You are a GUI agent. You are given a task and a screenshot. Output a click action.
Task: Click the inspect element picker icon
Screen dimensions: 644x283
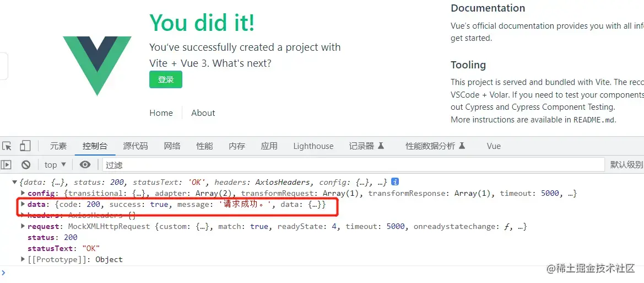tap(7, 146)
